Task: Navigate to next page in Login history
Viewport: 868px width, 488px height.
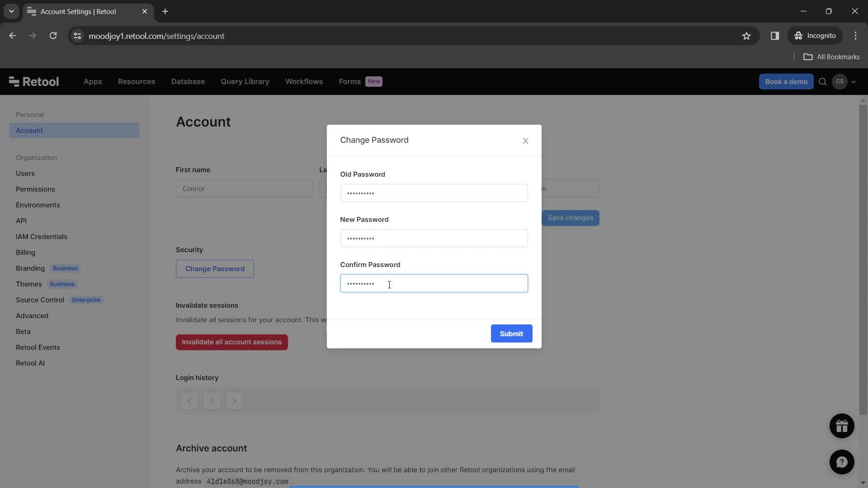Action: pyautogui.click(x=235, y=400)
